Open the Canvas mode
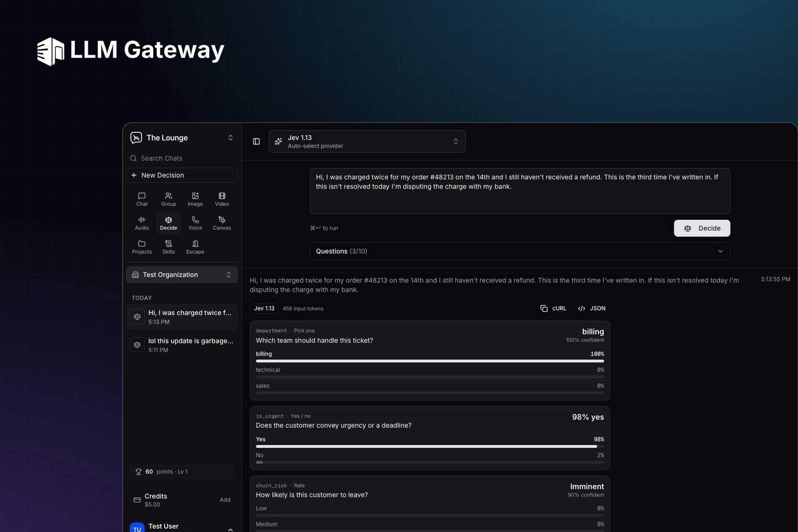 (222, 223)
